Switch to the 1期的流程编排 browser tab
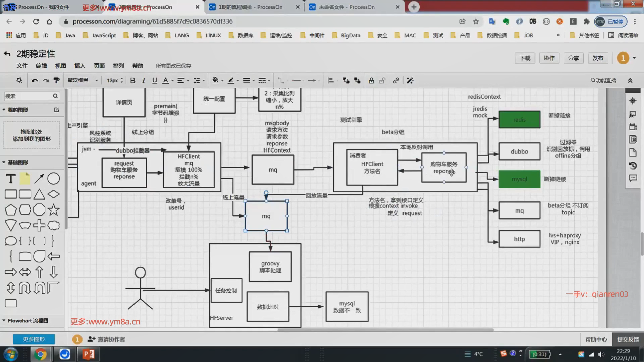The height and width of the screenshot is (362, 644). 250,7
